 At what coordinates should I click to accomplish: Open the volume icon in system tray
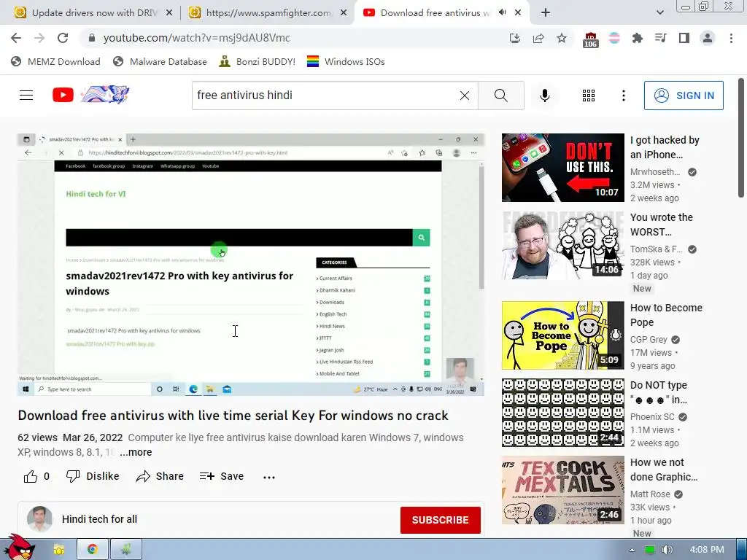click(667, 550)
